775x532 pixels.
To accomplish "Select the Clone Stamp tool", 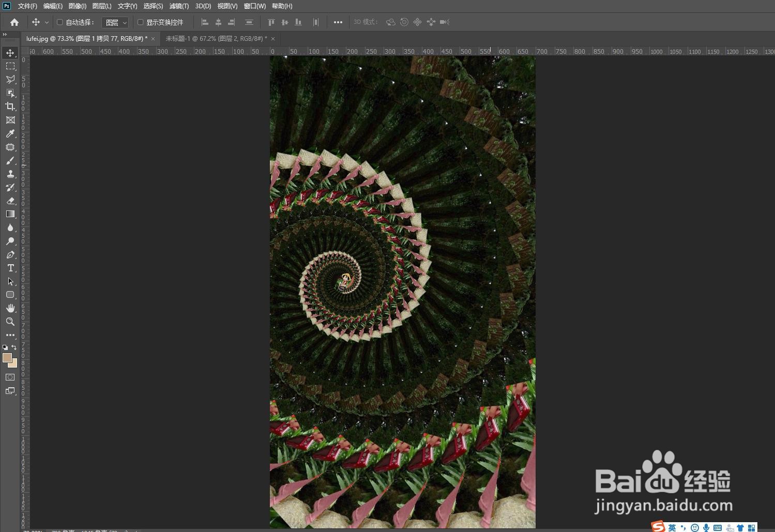I will click(x=10, y=174).
